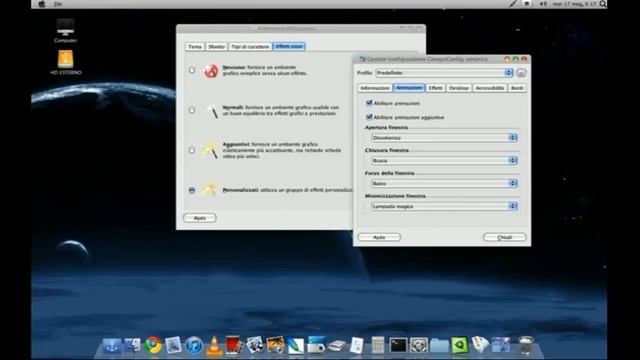Viewport: 640px width, 360px height.
Task: Switch to the Sfondo tab
Action: coord(216,47)
